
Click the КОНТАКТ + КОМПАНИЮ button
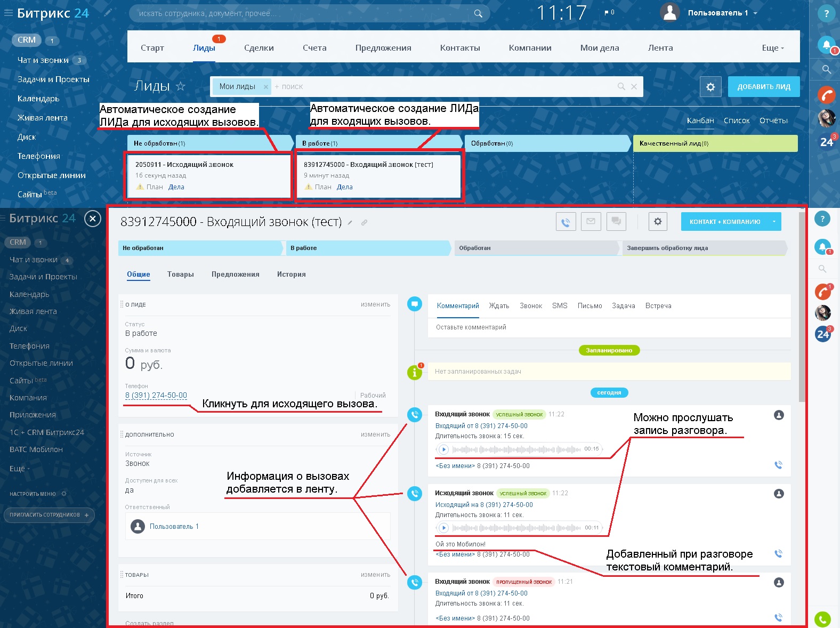[x=724, y=222]
